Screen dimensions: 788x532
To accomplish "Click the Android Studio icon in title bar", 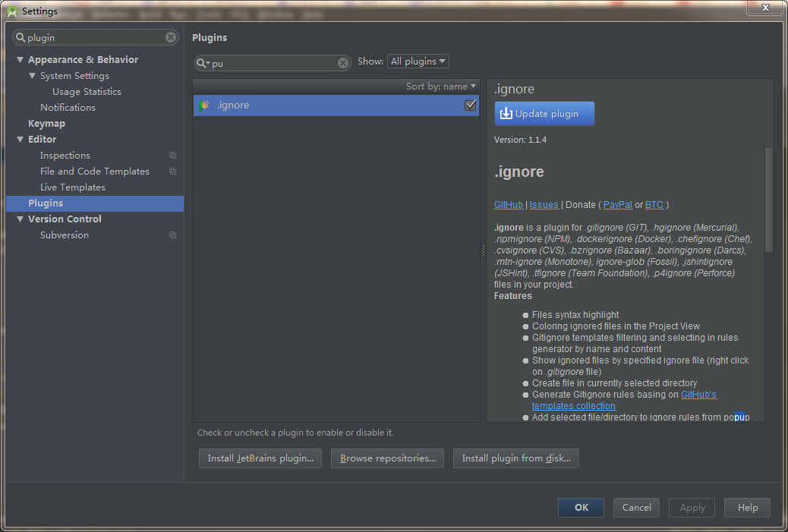I will click(x=11, y=11).
